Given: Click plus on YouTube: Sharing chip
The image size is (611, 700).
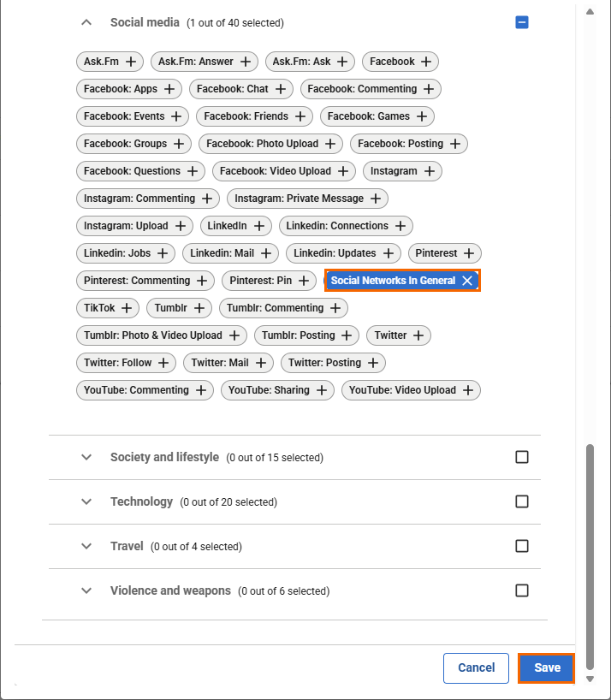Looking at the screenshot, I should (322, 390).
